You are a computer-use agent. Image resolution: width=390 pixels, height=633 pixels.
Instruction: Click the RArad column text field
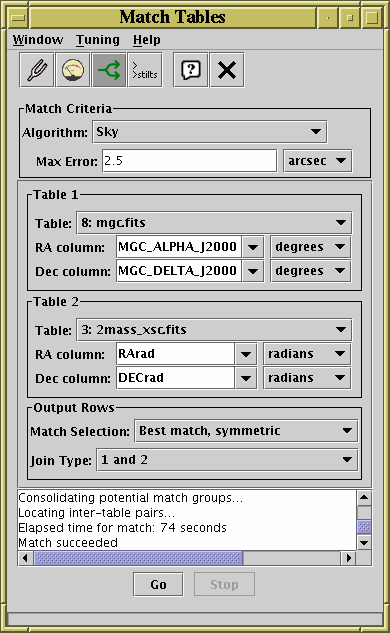coord(175,354)
